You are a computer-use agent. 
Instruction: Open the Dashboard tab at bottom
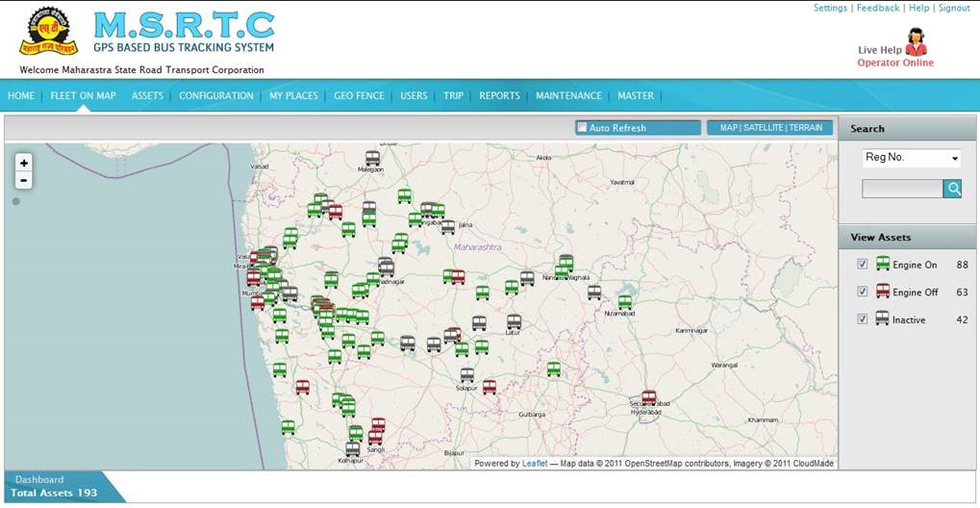point(39,480)
